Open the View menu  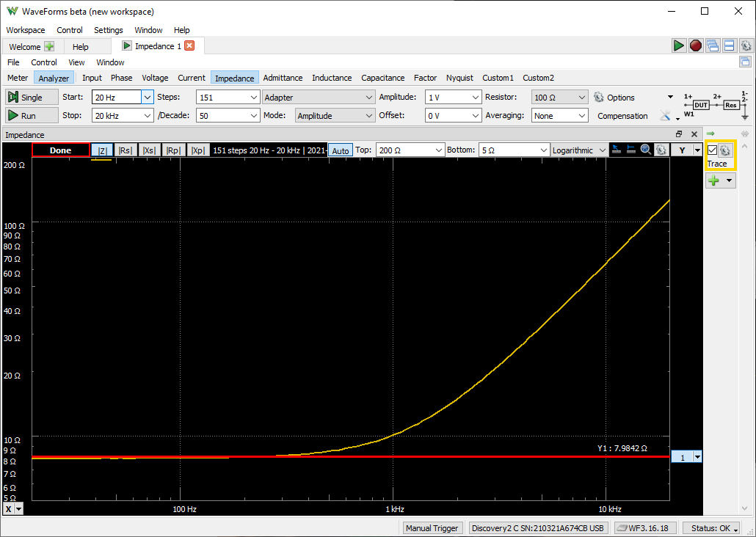(x=76, y=62)
